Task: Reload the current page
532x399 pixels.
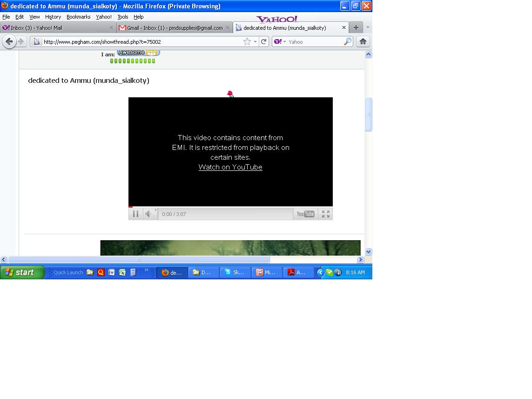Action: [x=263, y=42]
